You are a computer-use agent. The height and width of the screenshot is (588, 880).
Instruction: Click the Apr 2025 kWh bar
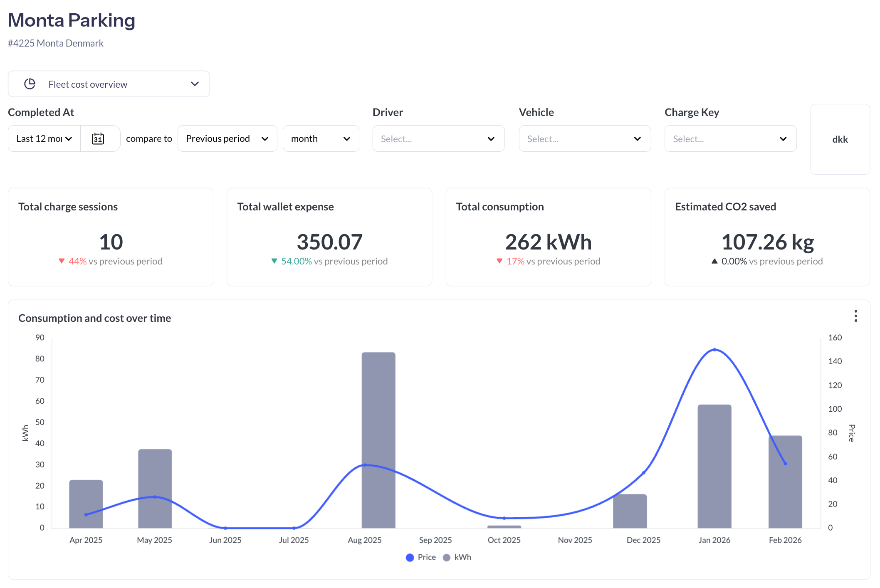coord(86,504)
